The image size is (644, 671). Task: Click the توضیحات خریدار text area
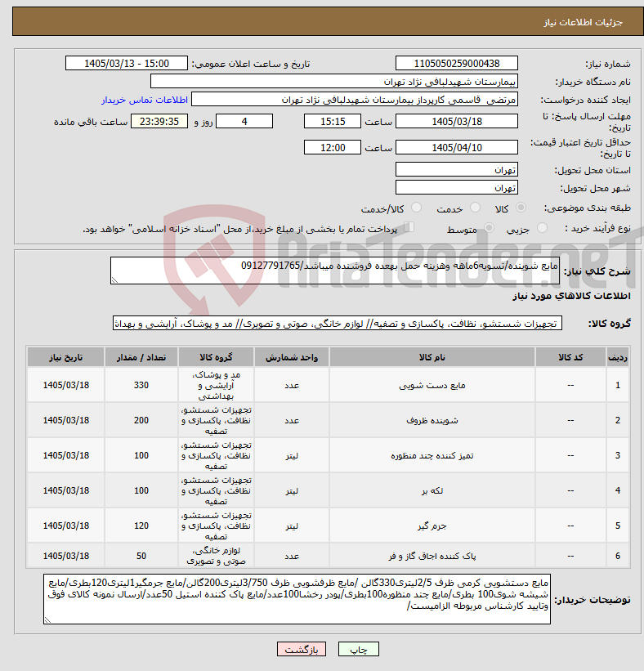click(x=297, y=599)
